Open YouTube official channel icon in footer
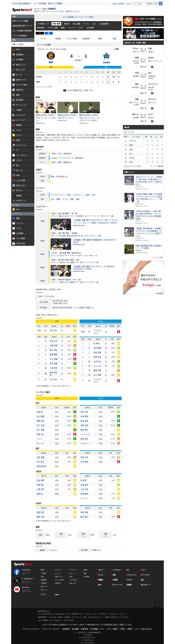 [x=17, y=589]
